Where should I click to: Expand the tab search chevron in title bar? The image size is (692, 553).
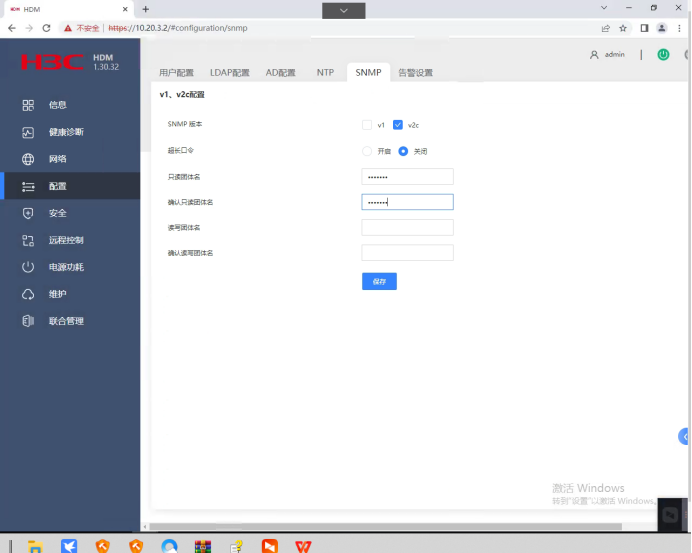click(604, 8)
